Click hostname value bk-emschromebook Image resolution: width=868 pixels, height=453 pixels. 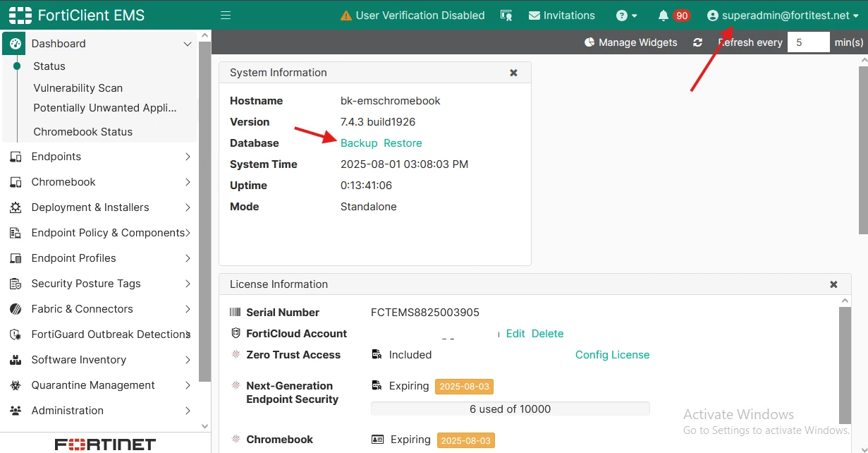pos(391,101)
